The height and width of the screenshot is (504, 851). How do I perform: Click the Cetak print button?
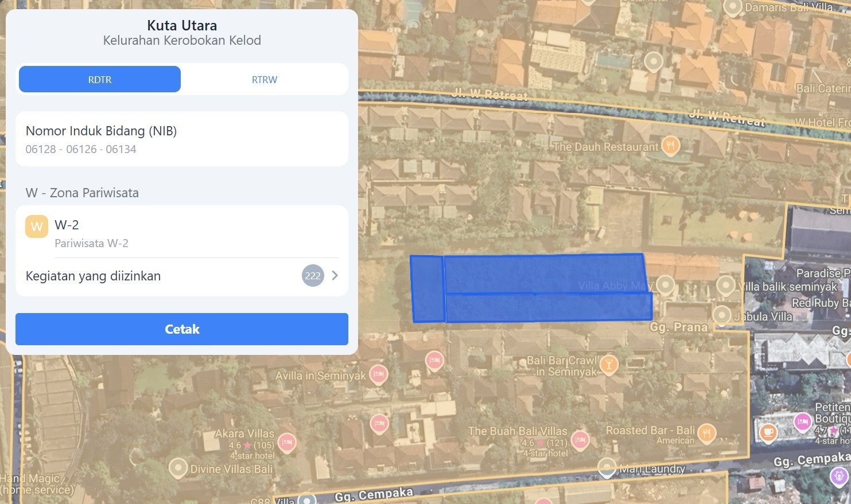tap(182, 329)
